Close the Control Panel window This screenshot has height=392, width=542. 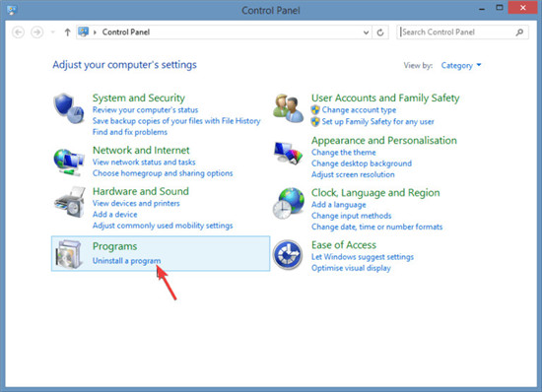point(523,8)
